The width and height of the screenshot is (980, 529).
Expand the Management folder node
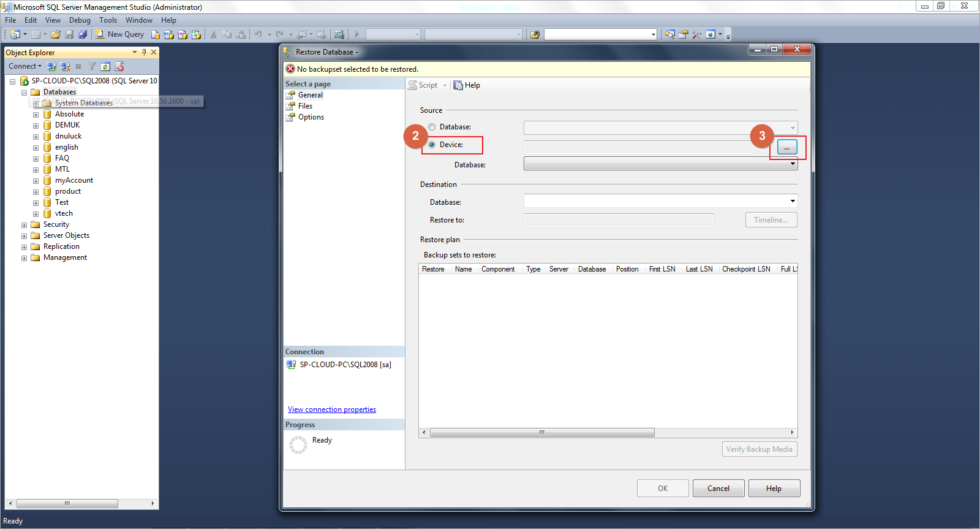coord(24,258)
